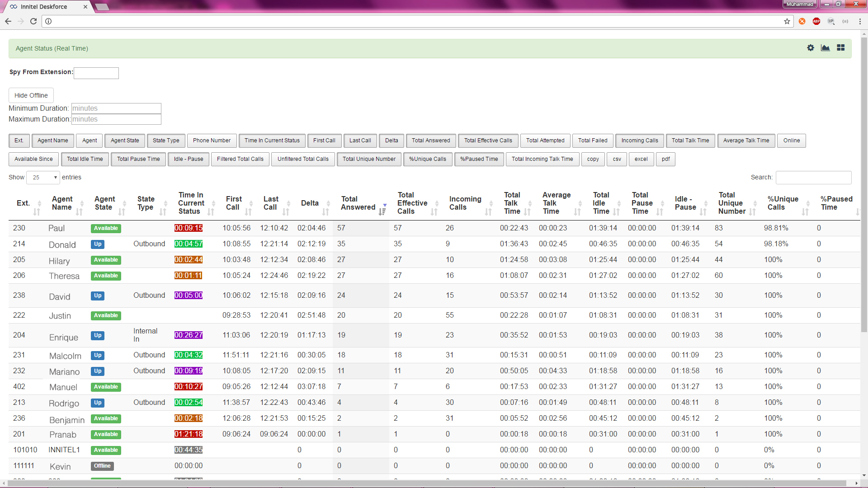The width and height of the screenshot is (868, 488).
Task: Open the Chrome three-dot menu
Action: click(860, 21)
